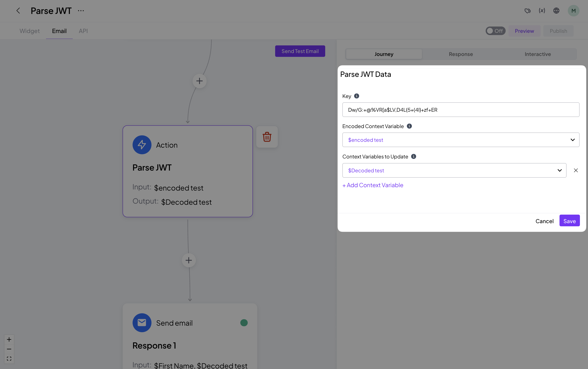The height and width of the screenshot is (369, 588).
Task: Zoom in on the canvas
Action: click(9, 340)
